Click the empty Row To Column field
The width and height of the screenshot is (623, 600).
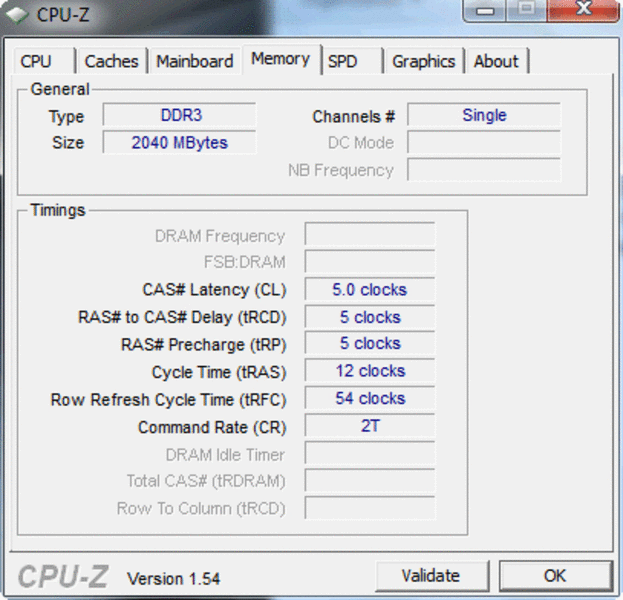pos(370,507)
